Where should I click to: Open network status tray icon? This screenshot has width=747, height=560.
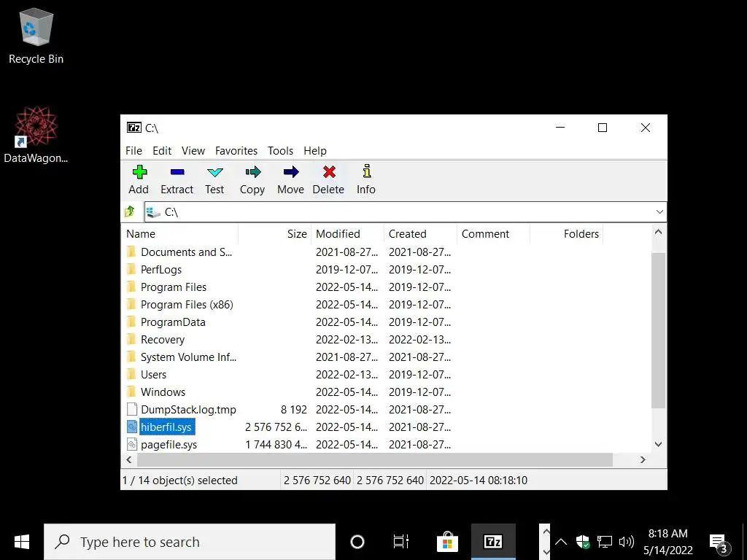(605, 542)
